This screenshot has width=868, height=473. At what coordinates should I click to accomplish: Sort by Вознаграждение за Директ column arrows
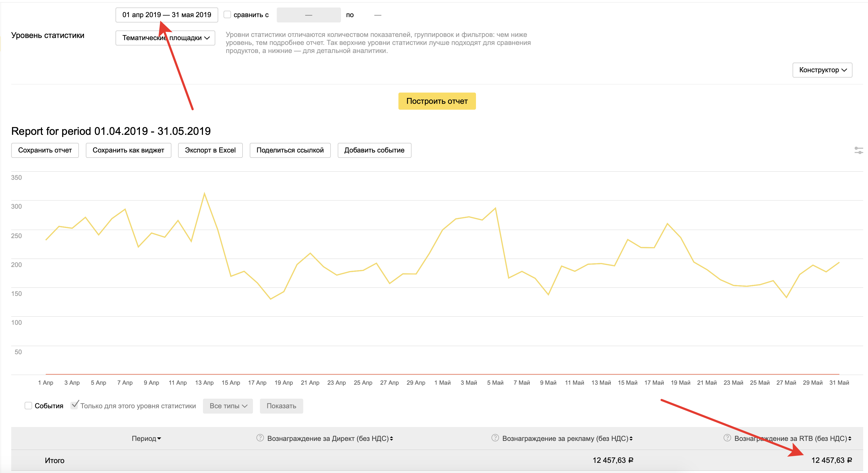coord(391,438)
